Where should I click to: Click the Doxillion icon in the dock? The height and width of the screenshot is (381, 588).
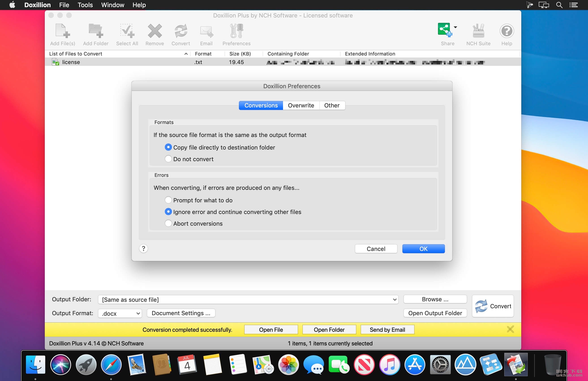tap(516, 365)
